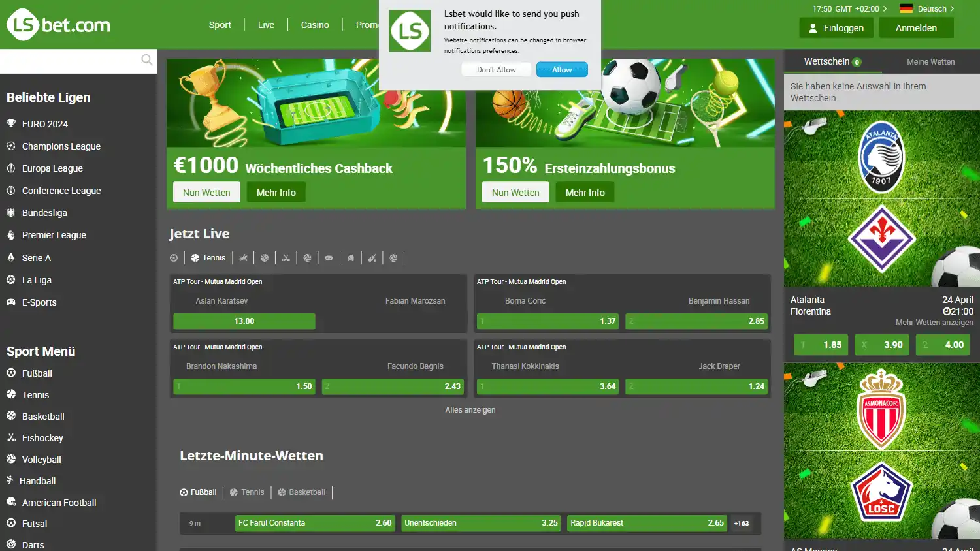Click the Handball player icon in Sport Menü
The height and width of the screenshot is (551, 980).
(x=10, y=480)
